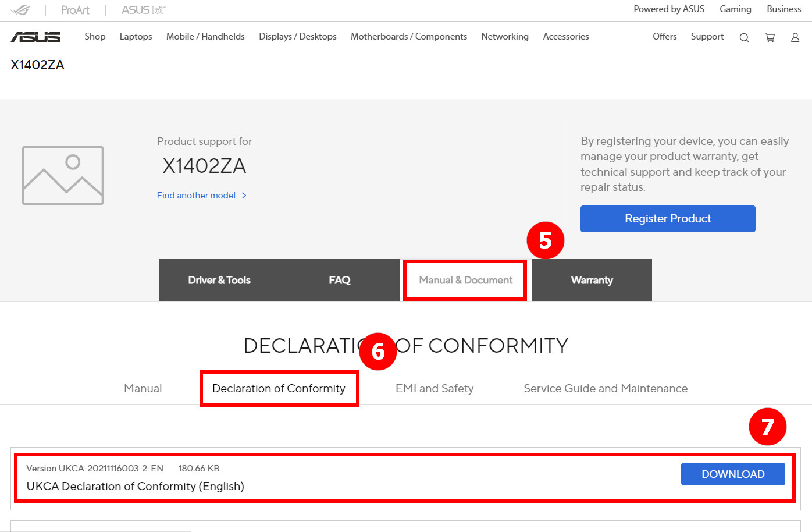Open the Business link

783,9
